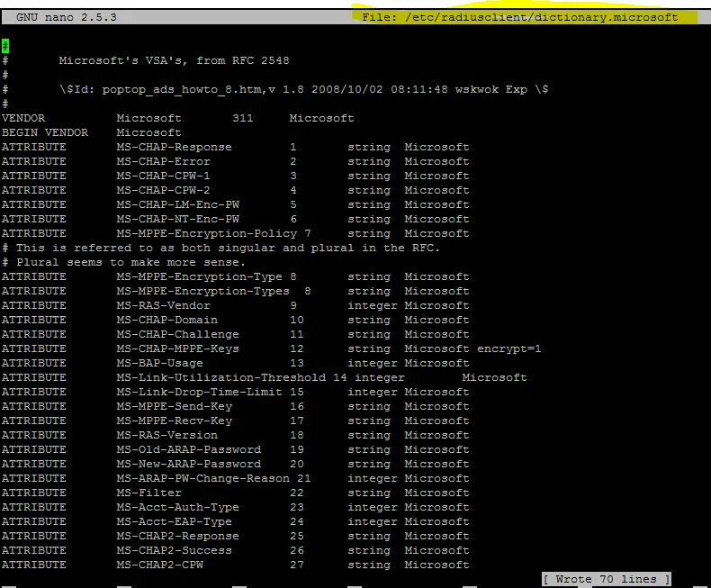Click the ATTRIBUTE keyword on MS-BAP-Usage row

(34, 363)
